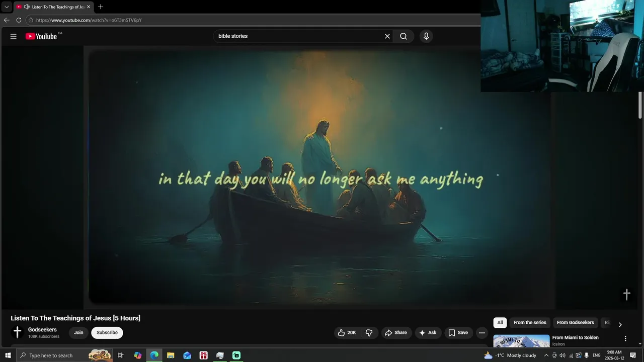644x362 pixels.
Task: Open Outlook mail from taskbar
Action: coord(187,355)
